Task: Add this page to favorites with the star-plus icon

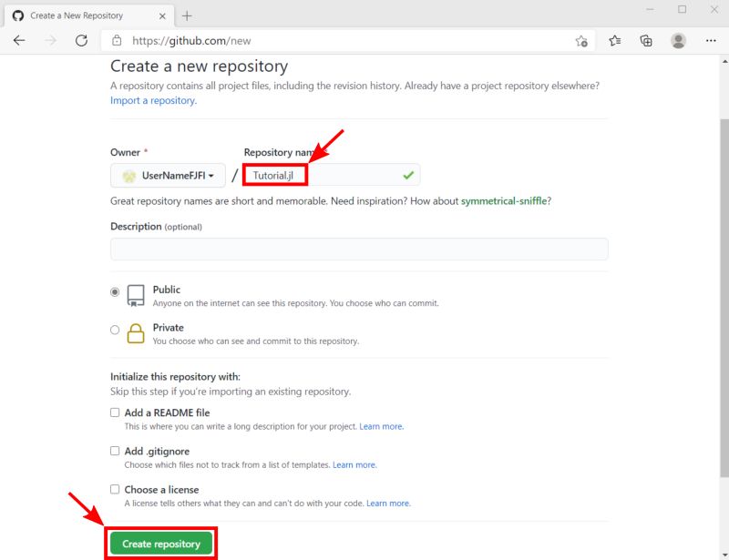Action: pyautogui.click(x=581, y=41)
